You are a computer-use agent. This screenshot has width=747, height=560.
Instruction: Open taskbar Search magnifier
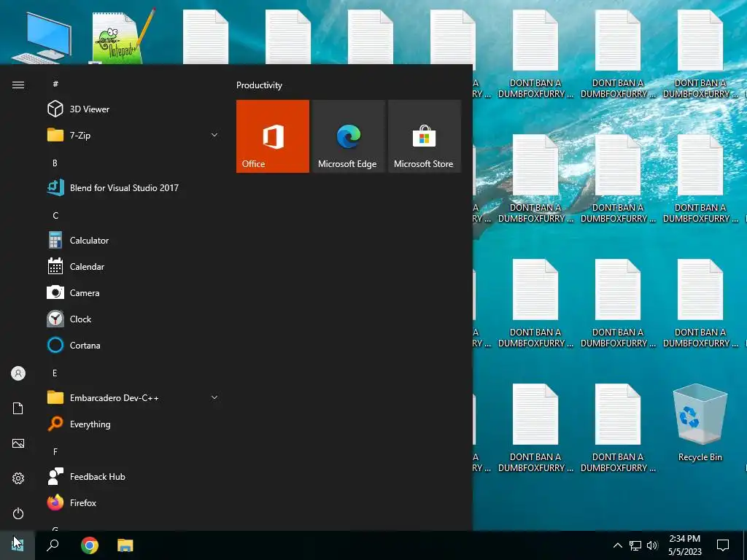(53, 545)
